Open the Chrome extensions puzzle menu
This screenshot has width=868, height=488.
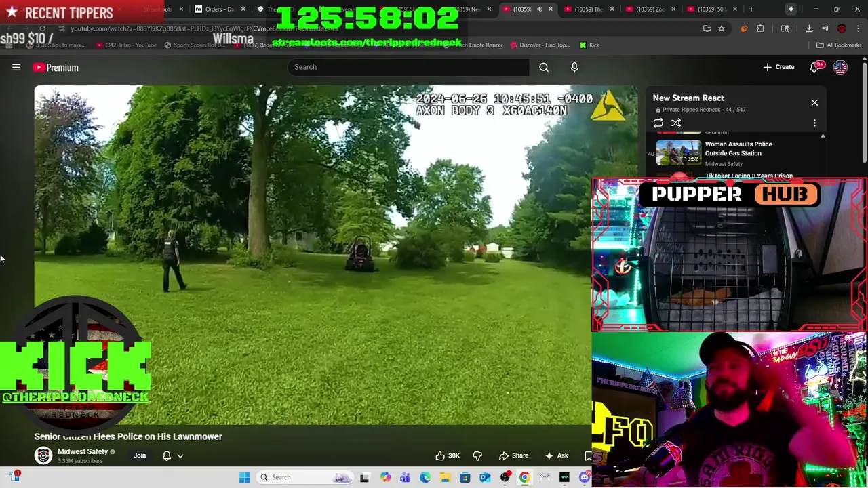coord(760,28)
